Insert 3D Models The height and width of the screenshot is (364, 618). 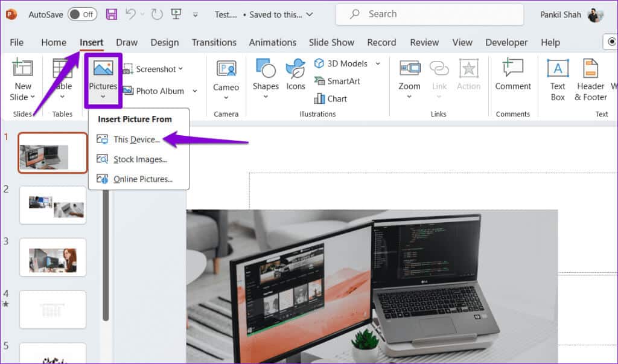(x=341, y=63)
